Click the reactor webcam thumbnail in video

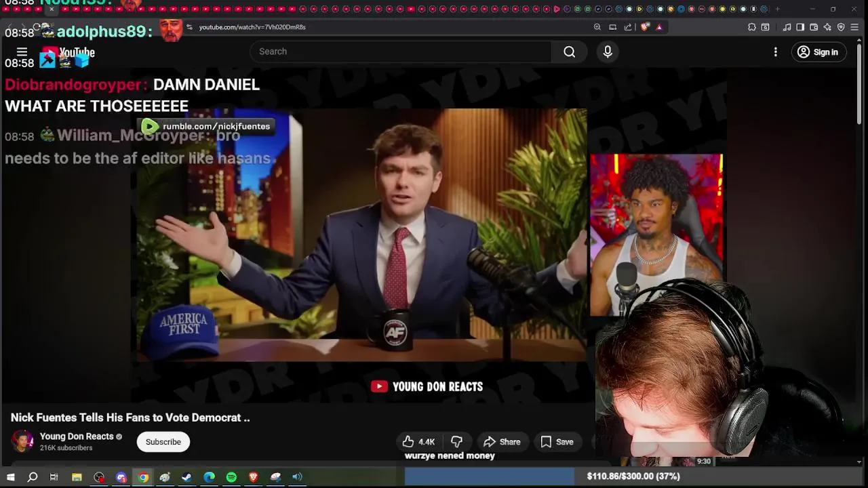coord(656,235)
